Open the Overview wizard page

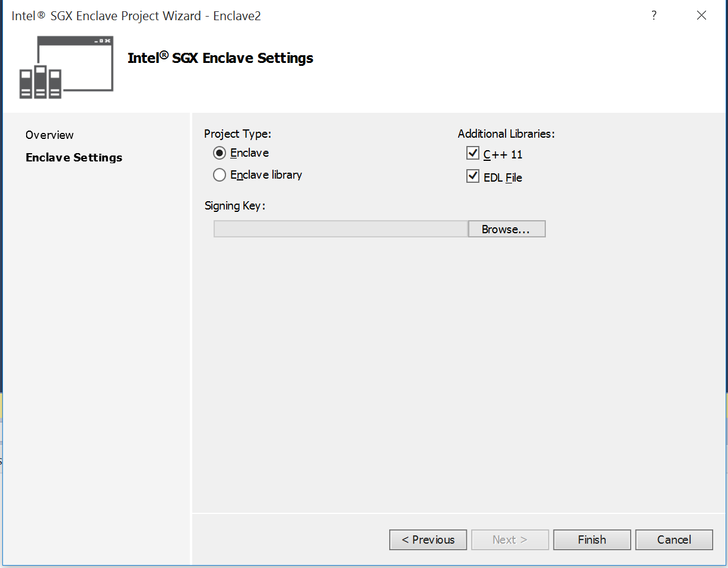click(x=50, y=135)
